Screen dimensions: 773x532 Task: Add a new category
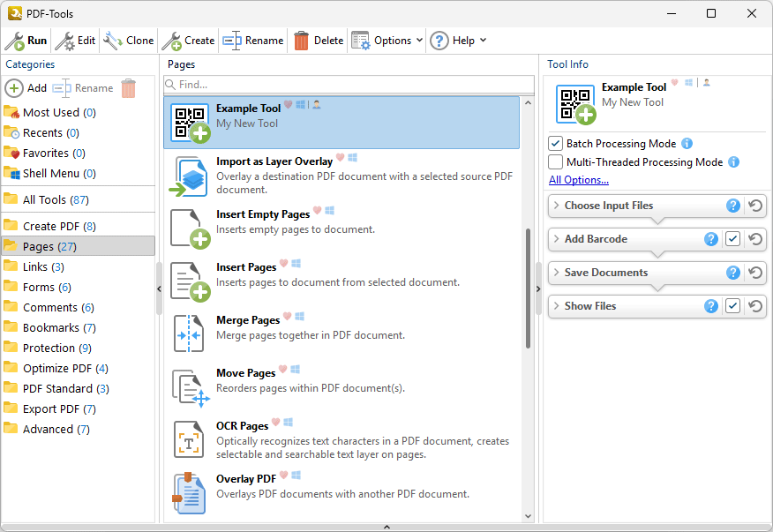coord(26,88)
